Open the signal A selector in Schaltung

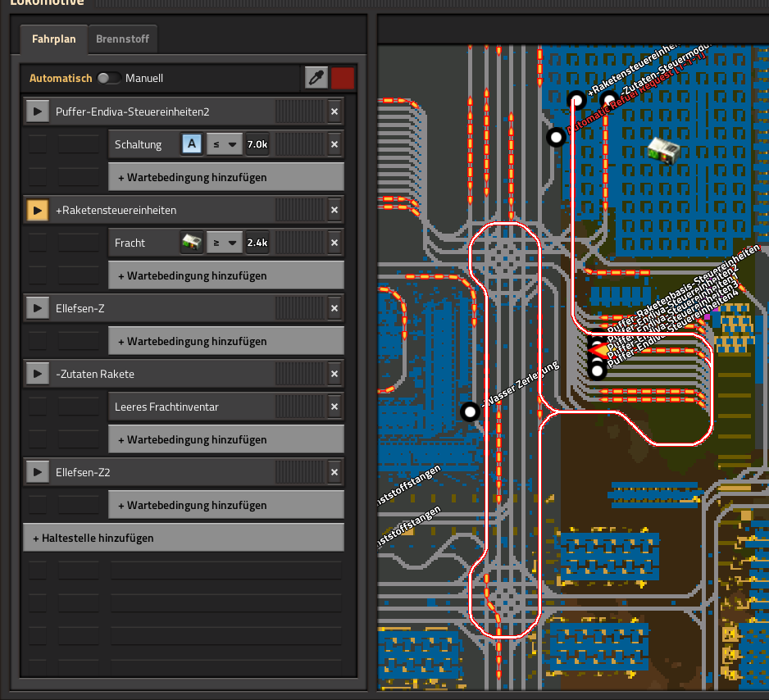point(192,144)
